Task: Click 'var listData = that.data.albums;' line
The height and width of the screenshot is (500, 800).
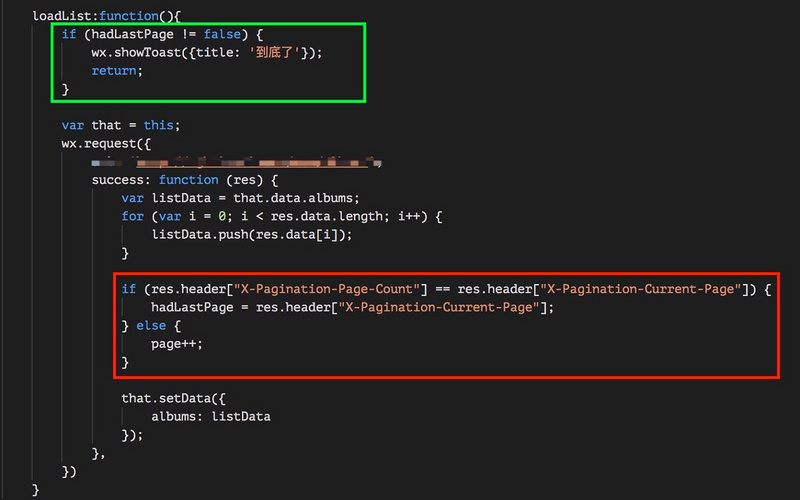Action: point(240,198)
